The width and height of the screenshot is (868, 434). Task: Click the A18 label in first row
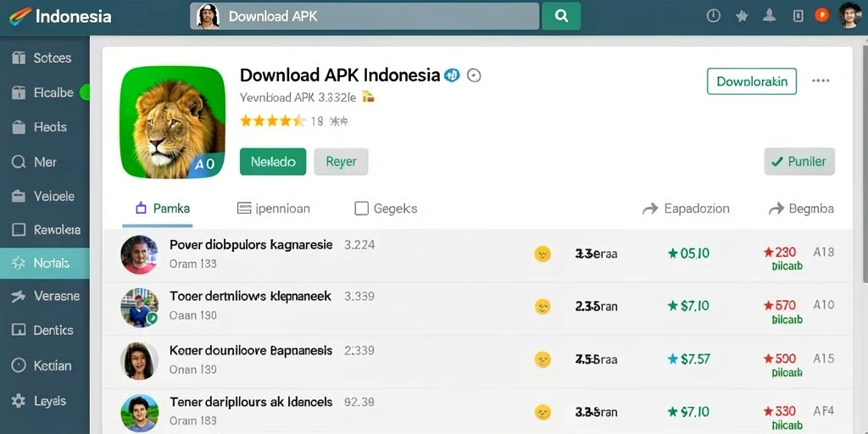823,253
